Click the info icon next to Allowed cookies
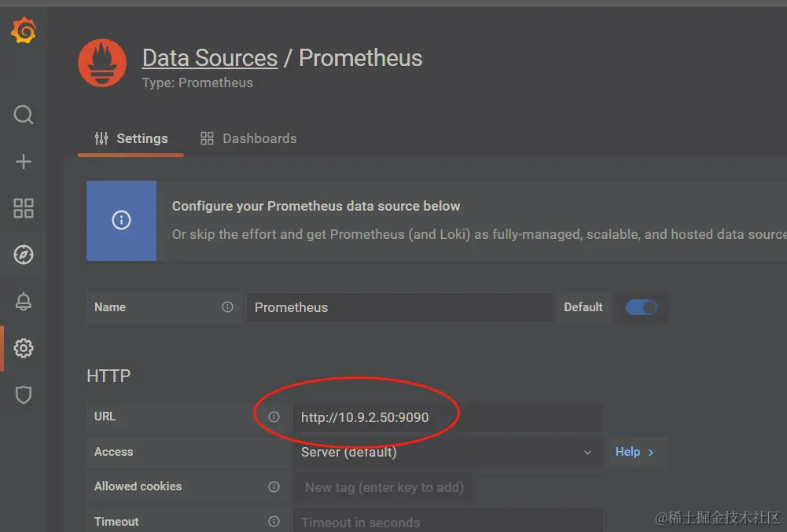This screenshot has height=532, width=787. [274, 487]
